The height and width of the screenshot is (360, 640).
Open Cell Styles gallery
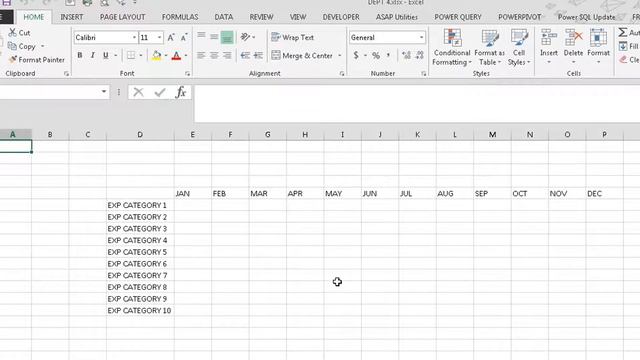coord(519,47)
